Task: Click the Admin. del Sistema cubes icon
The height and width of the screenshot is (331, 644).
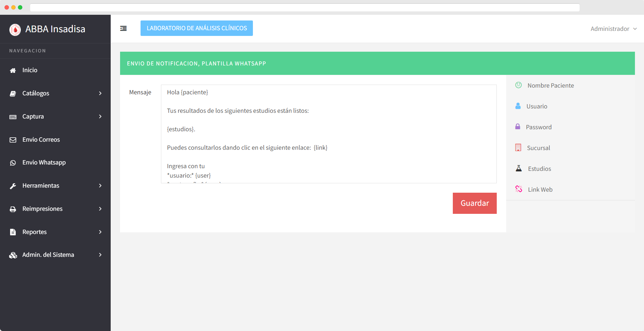Action: point(13,255)
